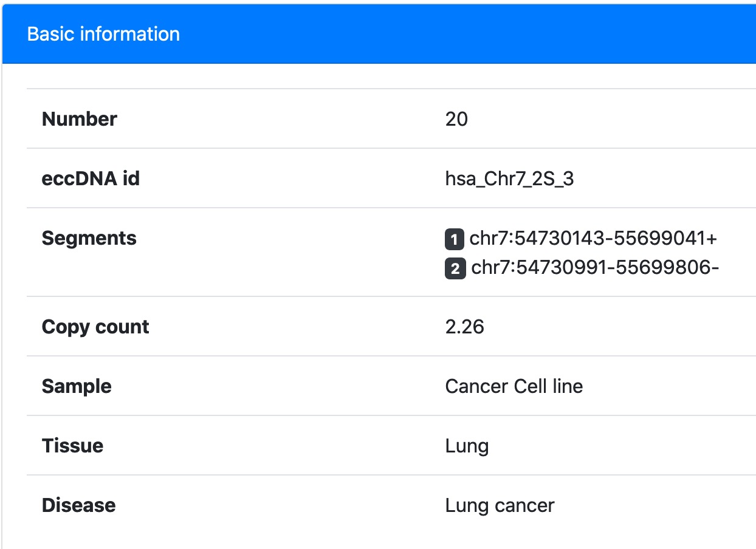
Task: Click segment chr7:54730143-55699041+
Action: point(593,239)
